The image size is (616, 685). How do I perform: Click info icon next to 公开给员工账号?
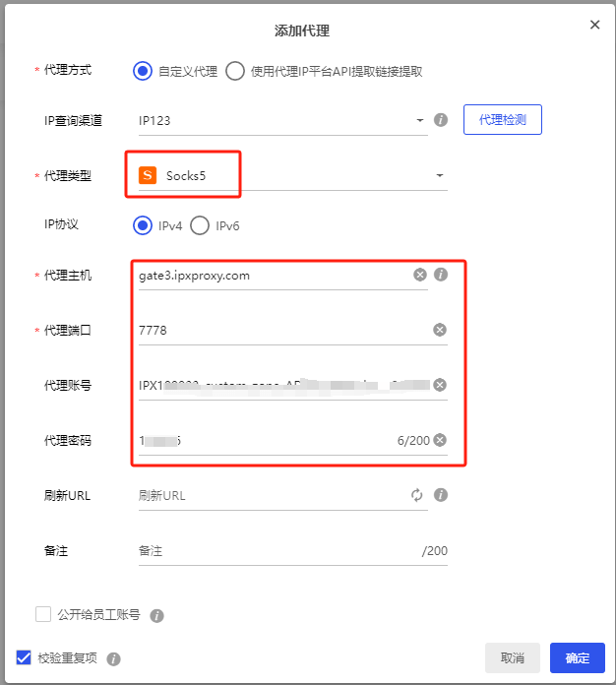click(156, 615)
